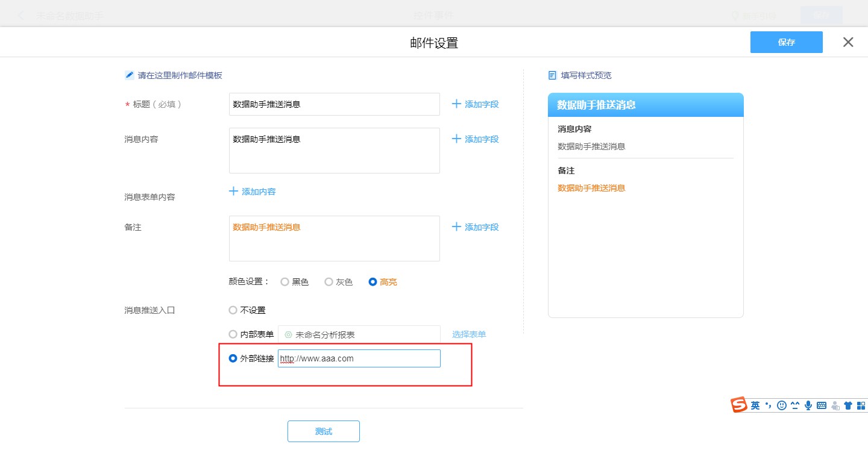Choose 不设置 for message push entry
This screenshot has height=456, width=868.
tap(233, 310)
